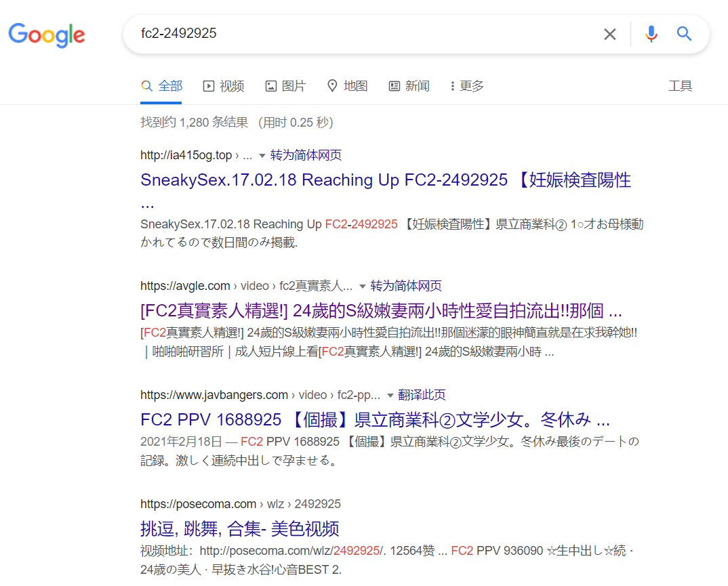Submit search using the blue magnifier icon
Image resolution: width=728 pixels, height=586 pixels.
click(684, 33)
